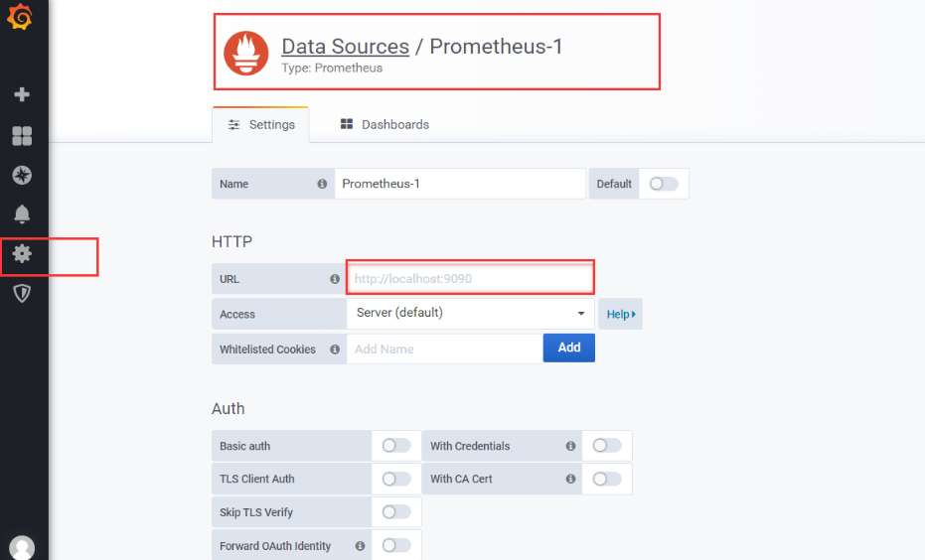This screenshot has height=560, width=925.
Task: Click the info icon beside URL label
Action: 335,279
